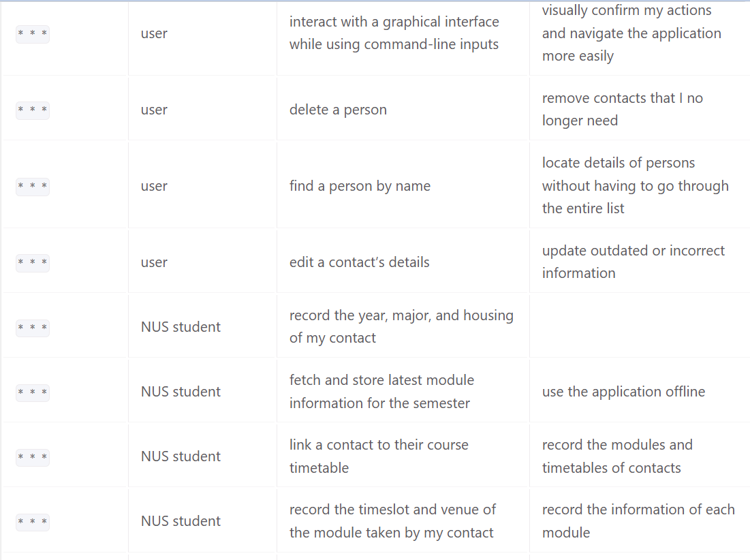Click the priority stars badge beside 'delete a person'
This screenshot has width=750, height=560.
point(33,110)
